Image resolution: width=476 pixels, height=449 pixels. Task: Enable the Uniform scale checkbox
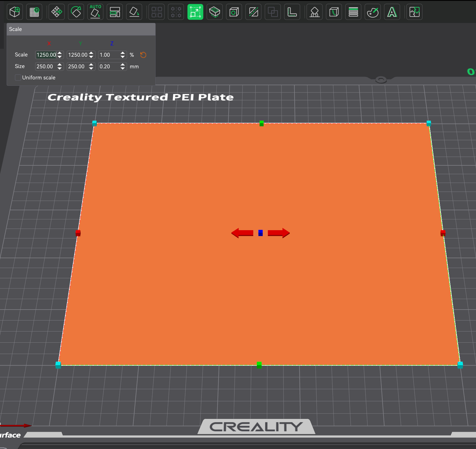click(x=18, y=77)
